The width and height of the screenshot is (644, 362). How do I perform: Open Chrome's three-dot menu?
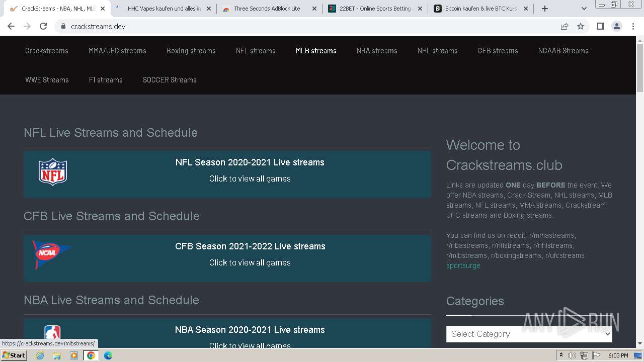click(633, 26)
